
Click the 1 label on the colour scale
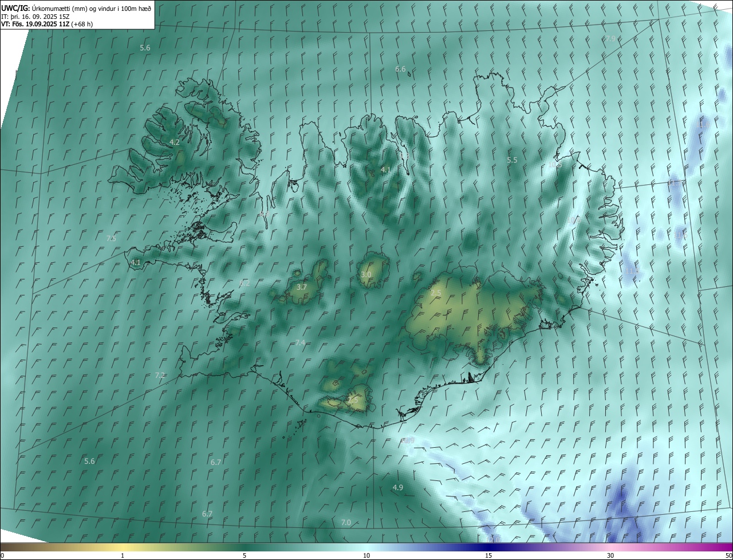pos(123,555)
